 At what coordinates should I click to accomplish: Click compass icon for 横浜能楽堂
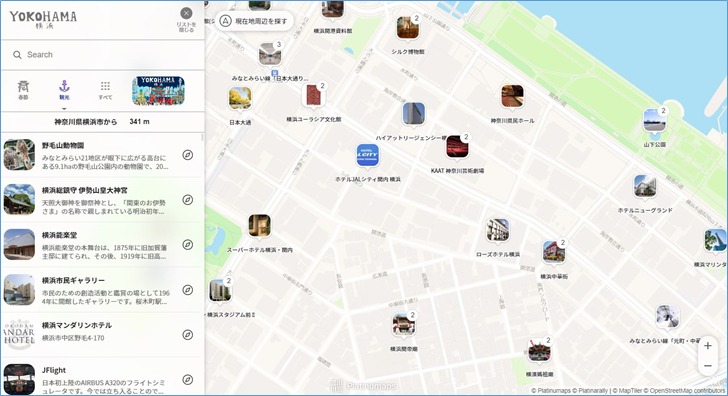pyautogui.click(x=188, y=245)
